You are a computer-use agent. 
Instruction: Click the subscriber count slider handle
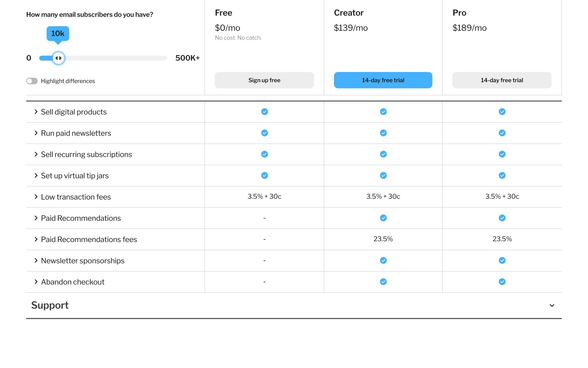pyautogui.click(x=58, y=58)
